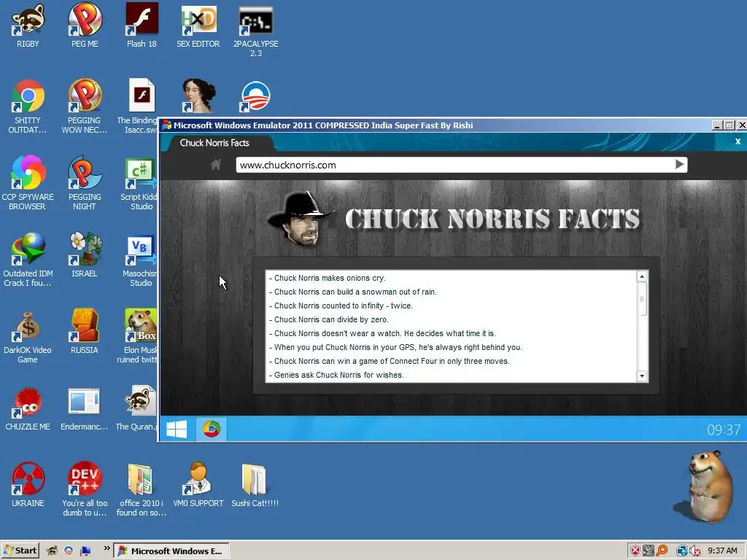Click the red shield tray icon

[635, 551]
